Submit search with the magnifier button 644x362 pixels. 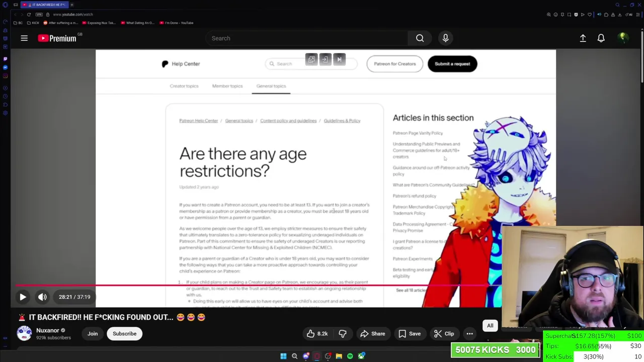click(x=420, y=38)
